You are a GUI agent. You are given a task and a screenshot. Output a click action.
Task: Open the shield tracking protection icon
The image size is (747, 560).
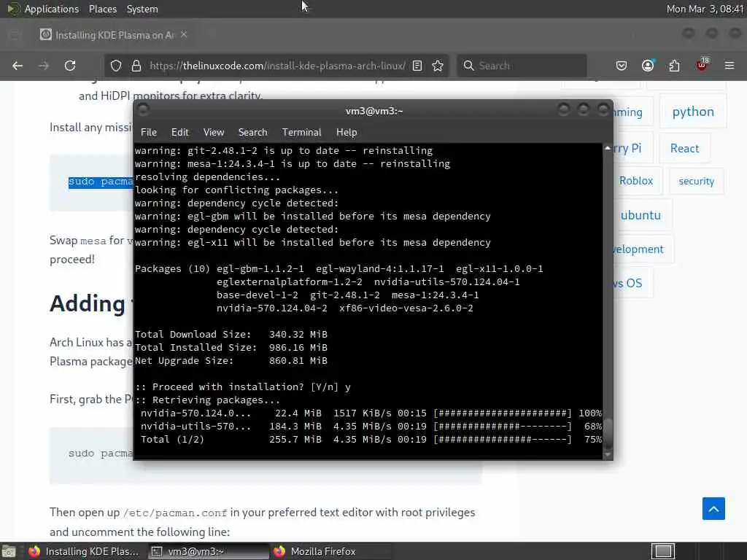pyautogui.click(x=116, y=66)
